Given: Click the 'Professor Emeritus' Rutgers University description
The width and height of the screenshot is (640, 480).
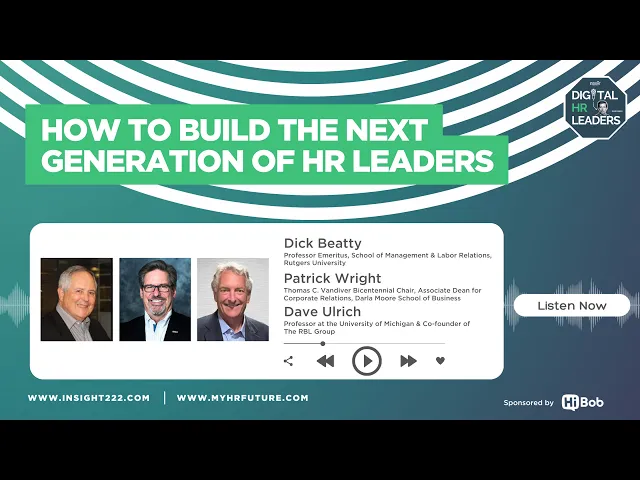Looking at the screenshot, I should coord(388,259).
